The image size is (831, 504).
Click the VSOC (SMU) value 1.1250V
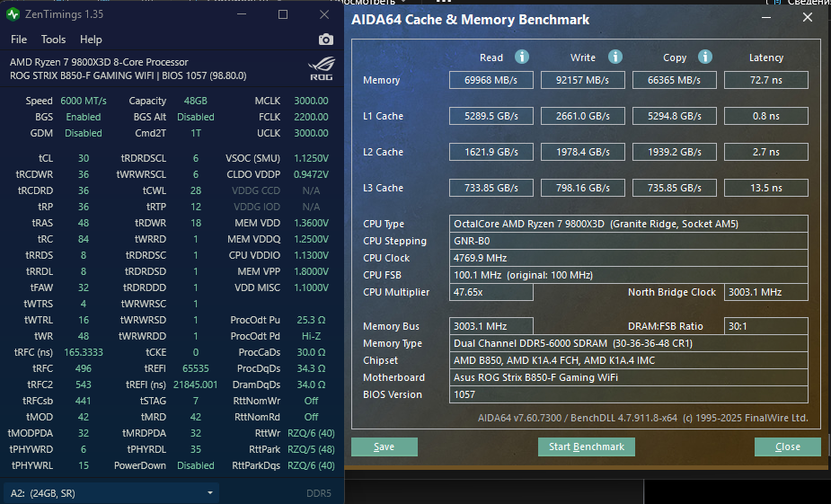pos(311,158)
